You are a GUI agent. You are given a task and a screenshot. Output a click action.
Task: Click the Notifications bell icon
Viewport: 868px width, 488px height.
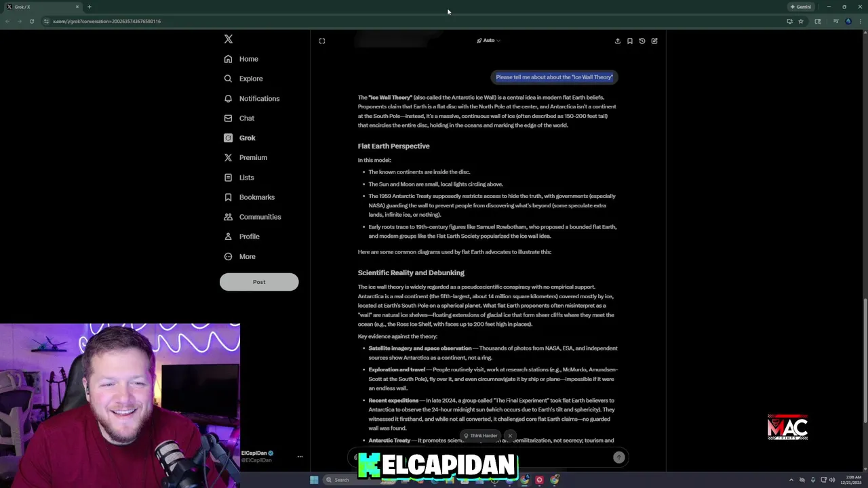coord(229,98)
